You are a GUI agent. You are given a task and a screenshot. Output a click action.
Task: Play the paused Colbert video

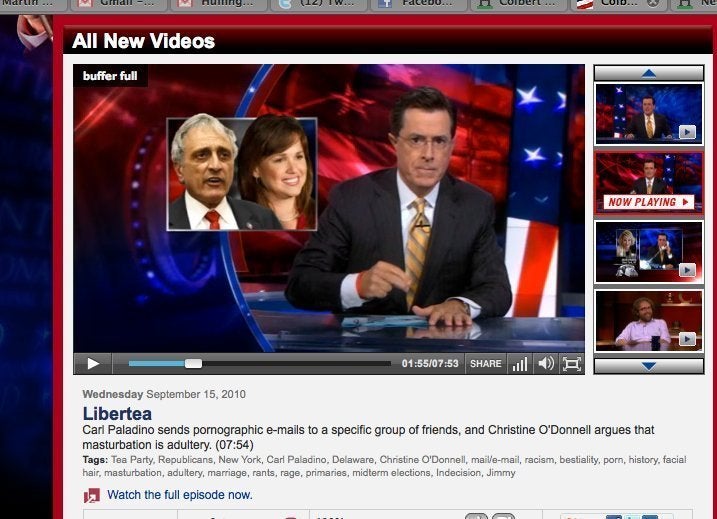click(x=93, y=364)
